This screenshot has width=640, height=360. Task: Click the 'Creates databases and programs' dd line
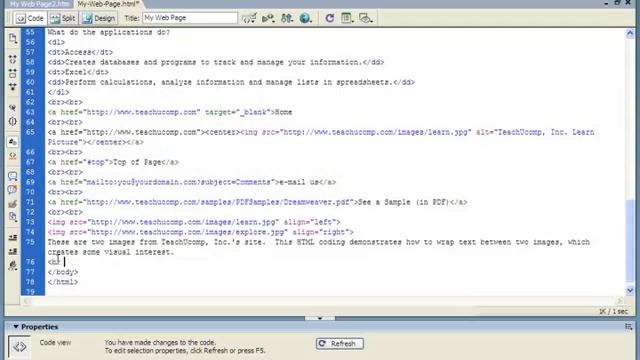[x=216, y=62]
